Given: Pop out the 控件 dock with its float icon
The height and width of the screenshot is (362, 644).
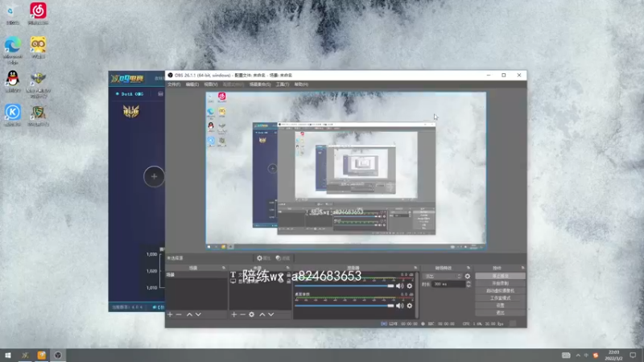Looking at the screenshot, I should point(522,268).
